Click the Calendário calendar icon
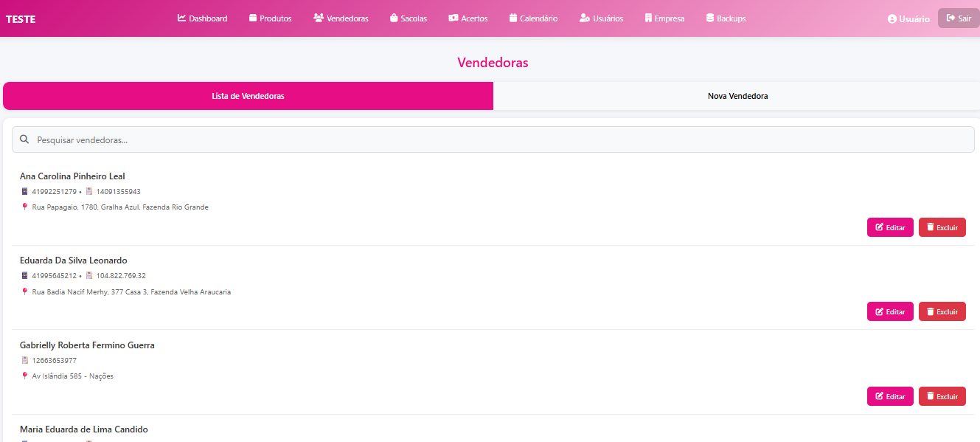980x442 pixels. [513, 18]
